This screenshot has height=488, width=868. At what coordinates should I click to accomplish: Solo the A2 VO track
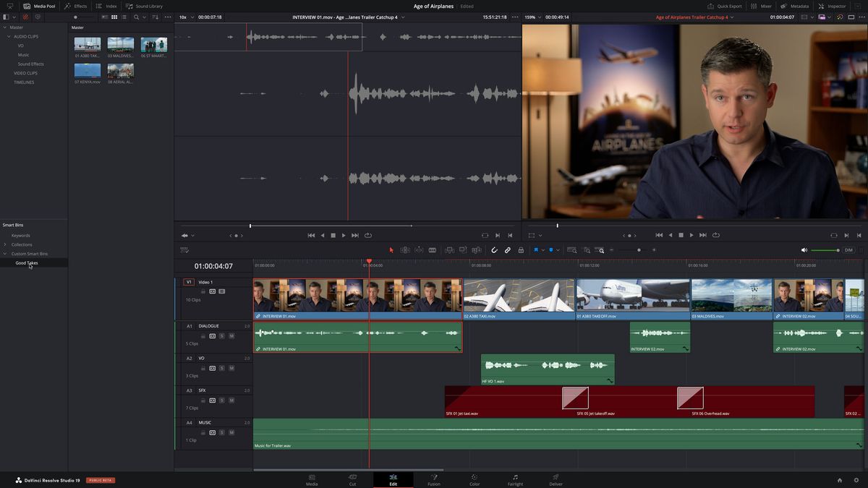[222, 368]
